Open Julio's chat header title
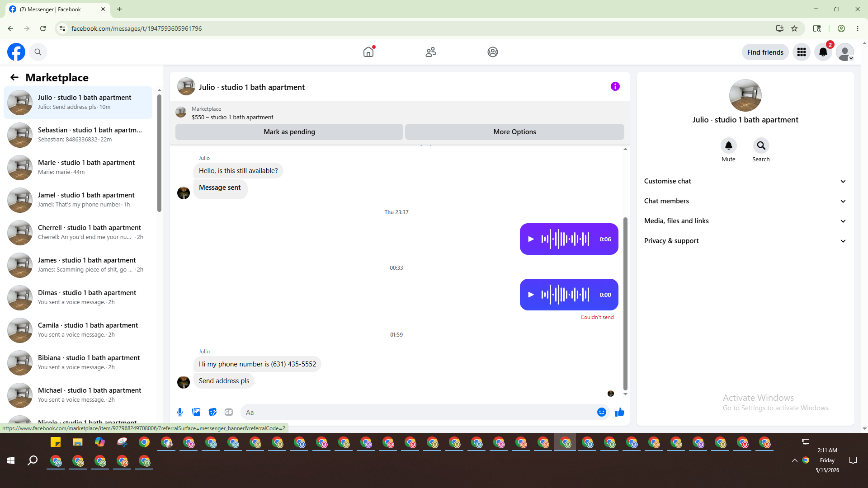The image size is (868, 488). click(x=252, y=87)
